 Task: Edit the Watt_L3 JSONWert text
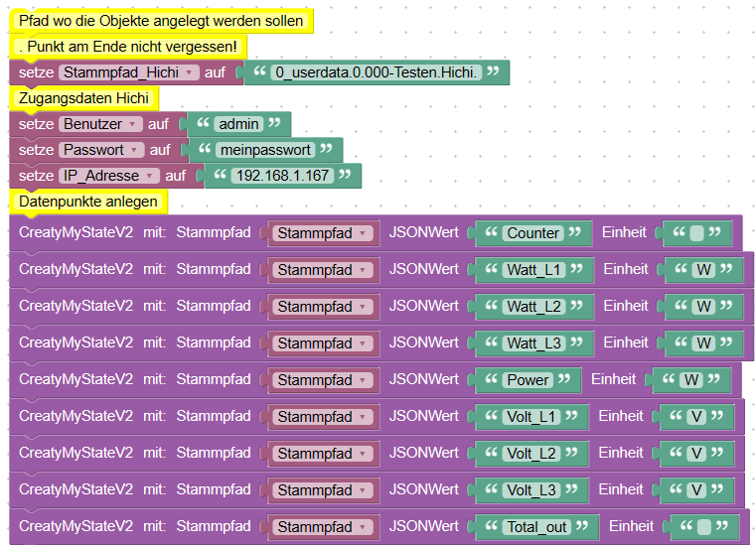coord(533,343)
